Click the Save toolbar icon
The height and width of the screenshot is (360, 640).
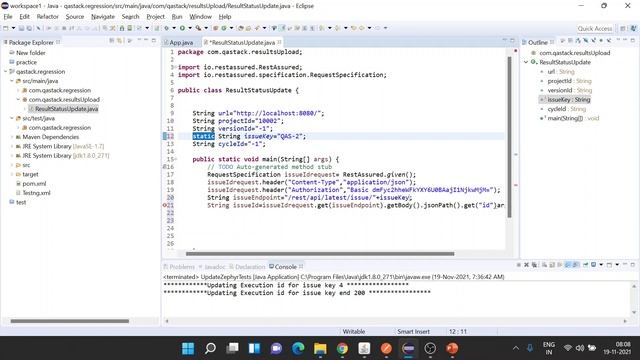[21, 28]
